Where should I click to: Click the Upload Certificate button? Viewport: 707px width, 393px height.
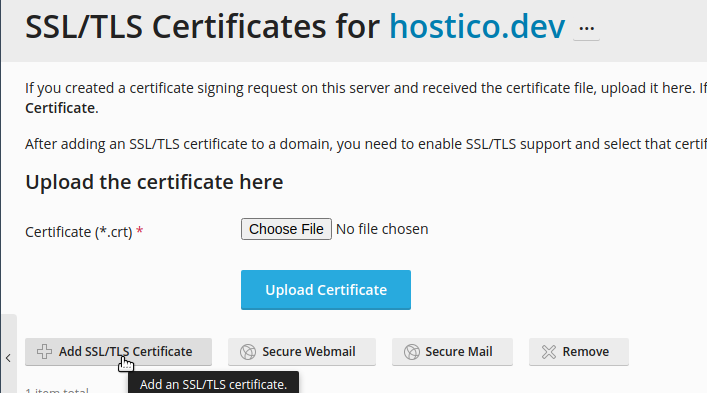point(326,290)
